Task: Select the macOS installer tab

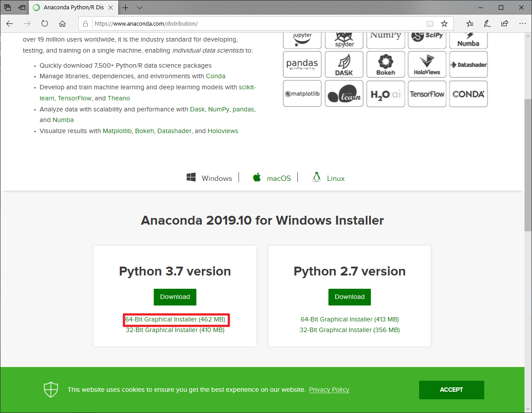Action: pyautogui.click(x=272, y=178)
